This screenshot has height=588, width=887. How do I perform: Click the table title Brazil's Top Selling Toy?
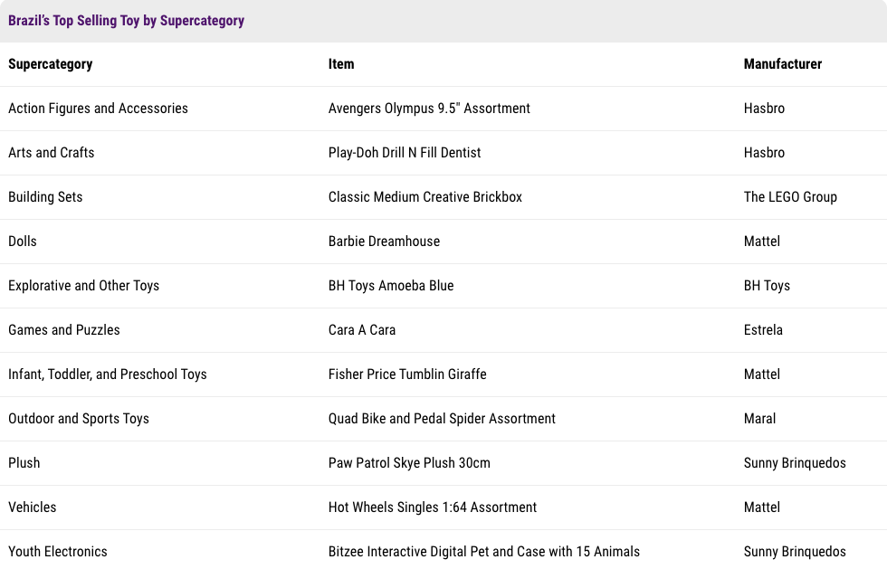point(126,21)
